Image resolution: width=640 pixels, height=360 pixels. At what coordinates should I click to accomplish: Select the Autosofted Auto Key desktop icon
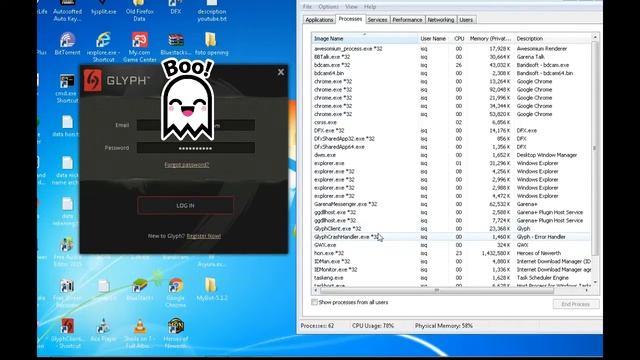tap(67, 11)
